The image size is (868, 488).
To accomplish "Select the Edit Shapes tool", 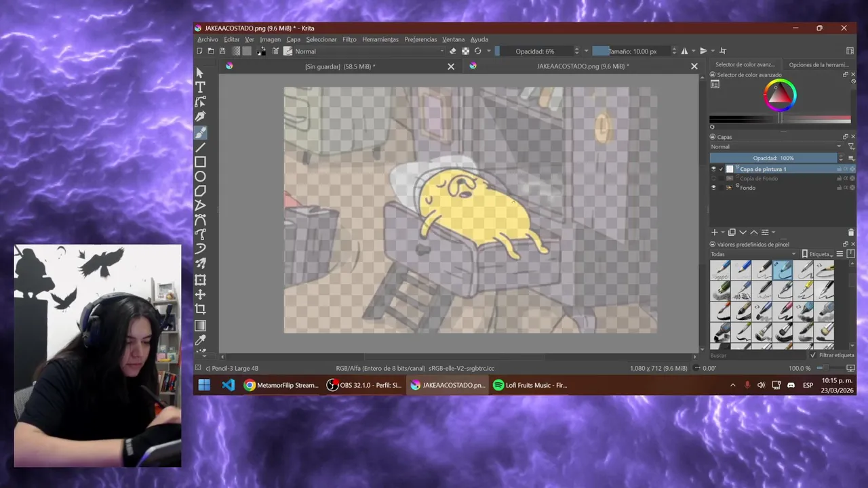I will [x=200, y=102].
